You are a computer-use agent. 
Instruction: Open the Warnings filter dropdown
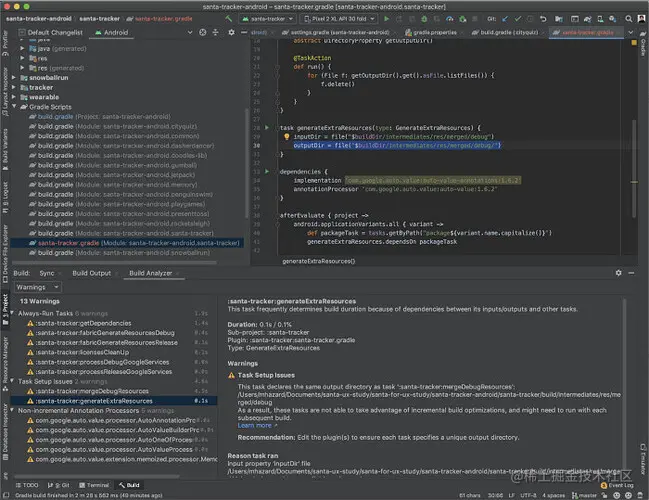click(x=38, y=287)
